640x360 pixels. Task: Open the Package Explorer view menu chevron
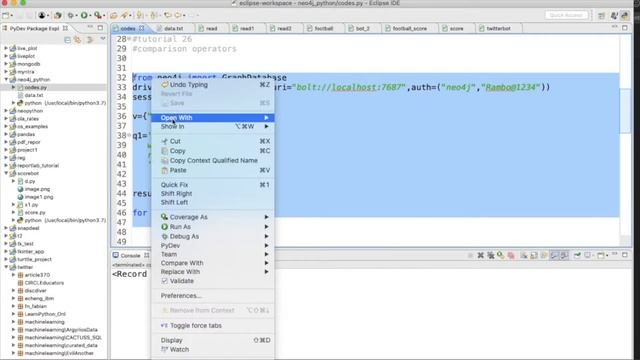[103, 39]
